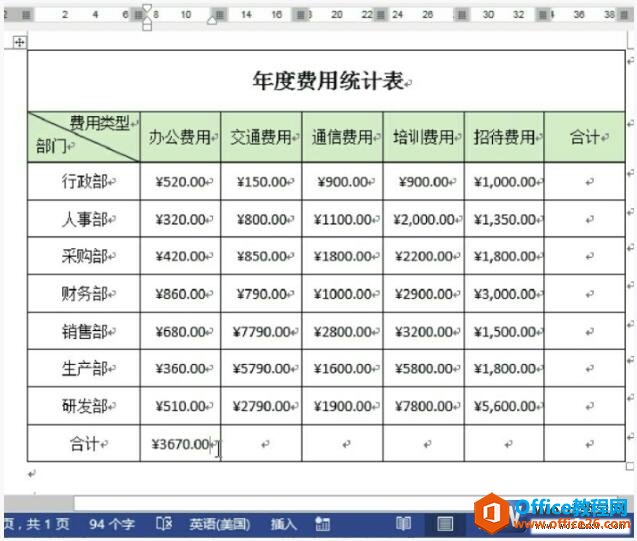
Task: Click the 招待费用 column header
Action: tap(504, 137)
